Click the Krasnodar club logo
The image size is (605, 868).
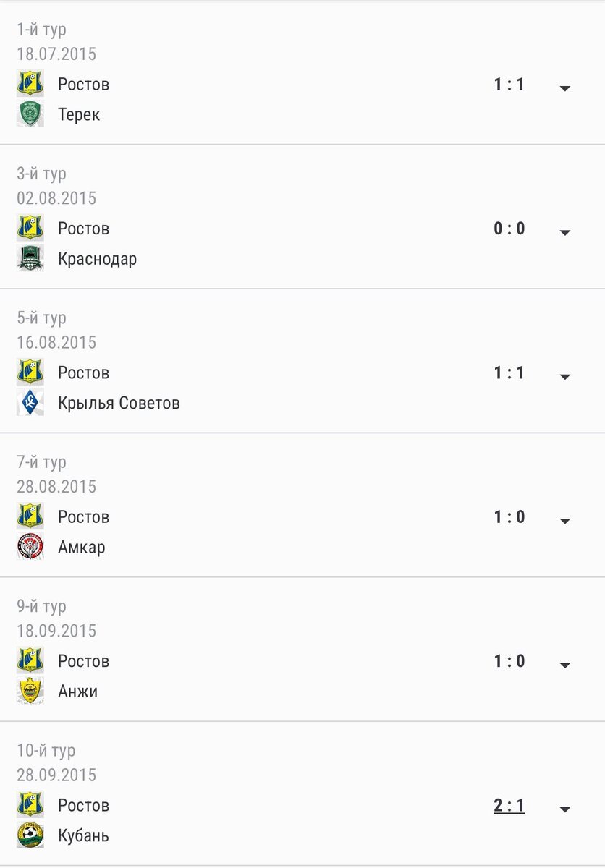coord(30,258)
